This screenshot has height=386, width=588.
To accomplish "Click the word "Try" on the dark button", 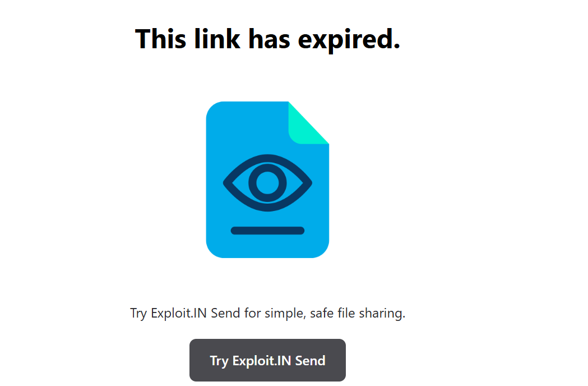I will tap(219, 361).
